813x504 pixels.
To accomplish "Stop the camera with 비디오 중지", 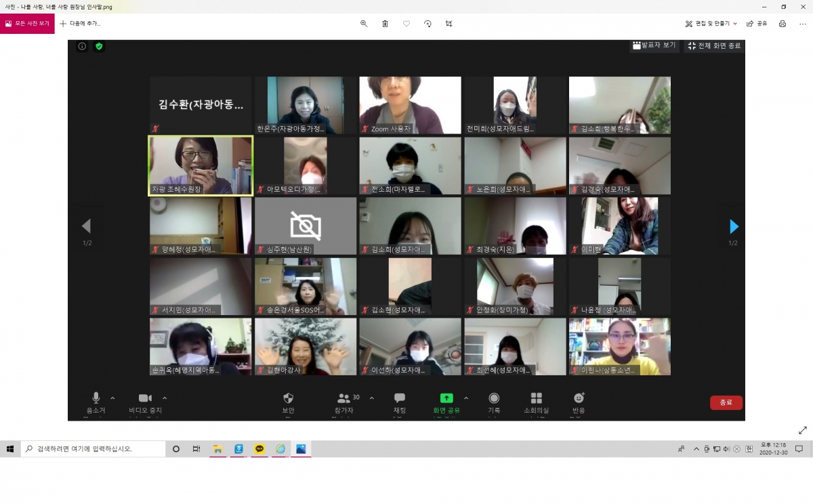I will pos(145,398).
